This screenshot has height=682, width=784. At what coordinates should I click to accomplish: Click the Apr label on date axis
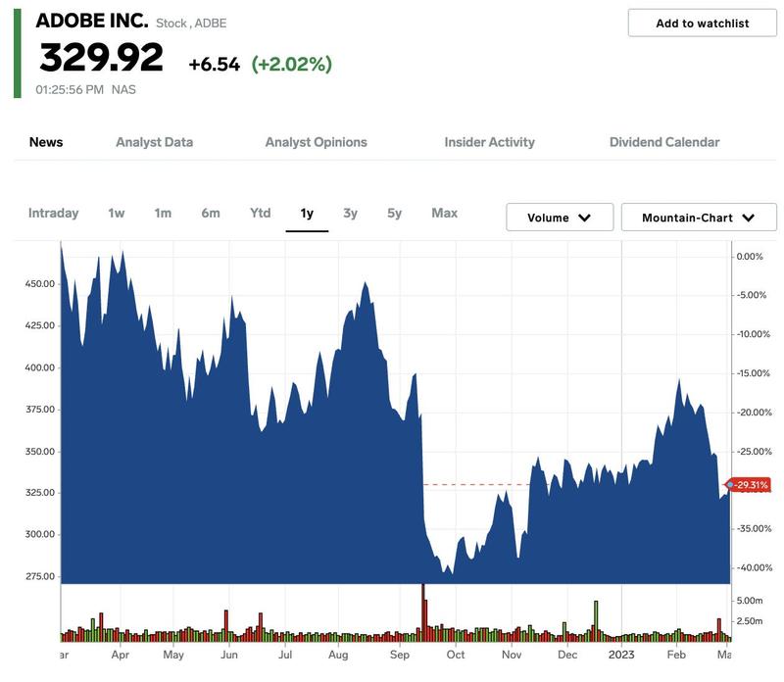point(120,655)
